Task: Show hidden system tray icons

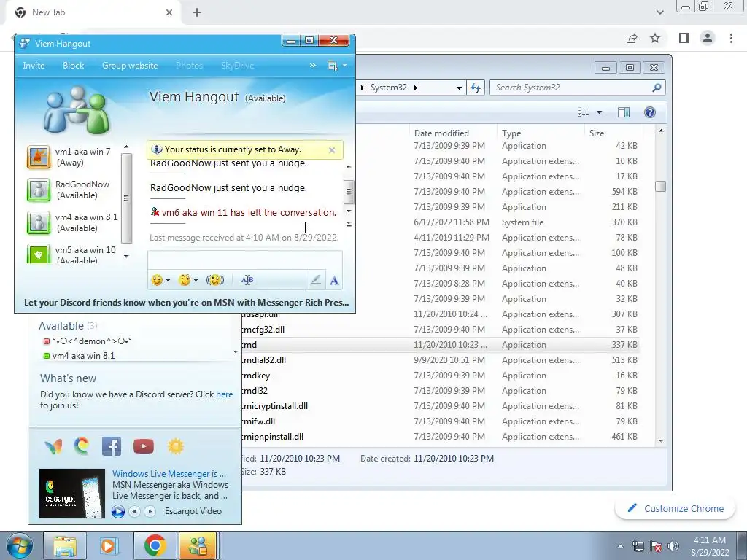Action: 620,546
